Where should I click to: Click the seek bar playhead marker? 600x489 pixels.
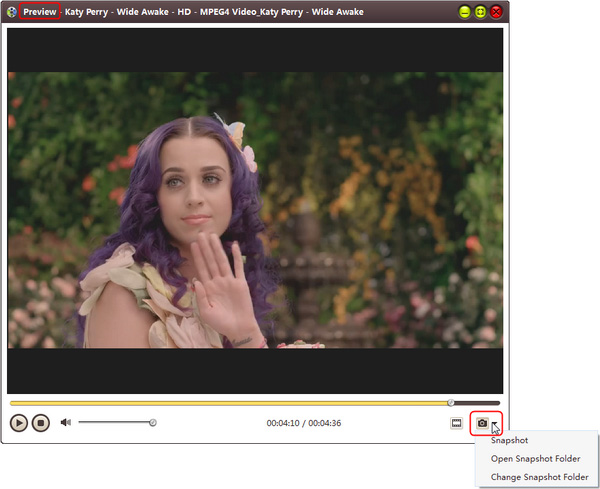[x=451, y=403]
